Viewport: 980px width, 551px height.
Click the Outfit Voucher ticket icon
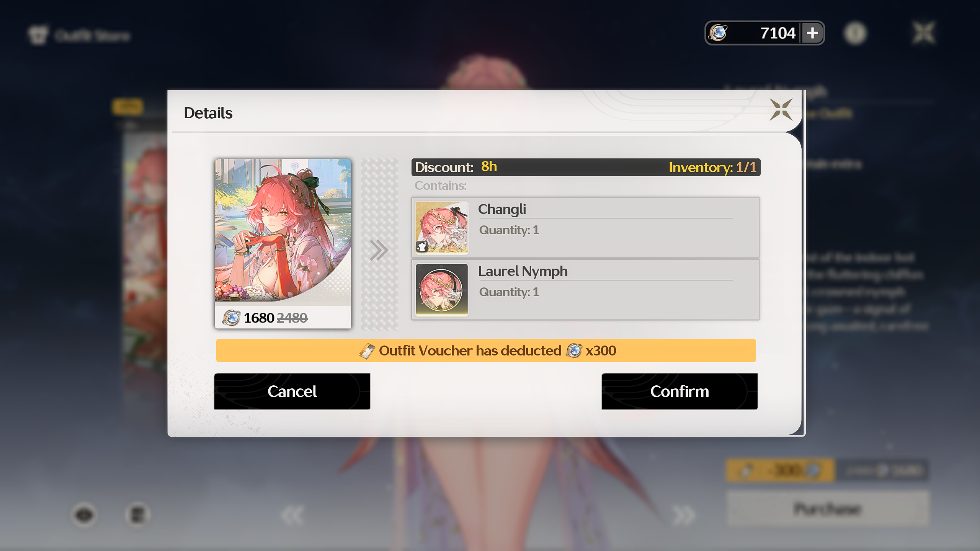(367, 351)
